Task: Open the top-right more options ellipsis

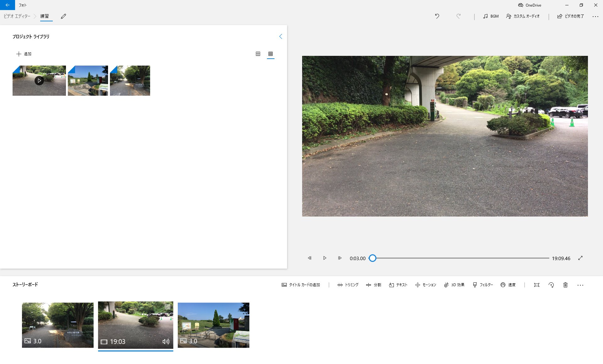Action: (595, 16)
